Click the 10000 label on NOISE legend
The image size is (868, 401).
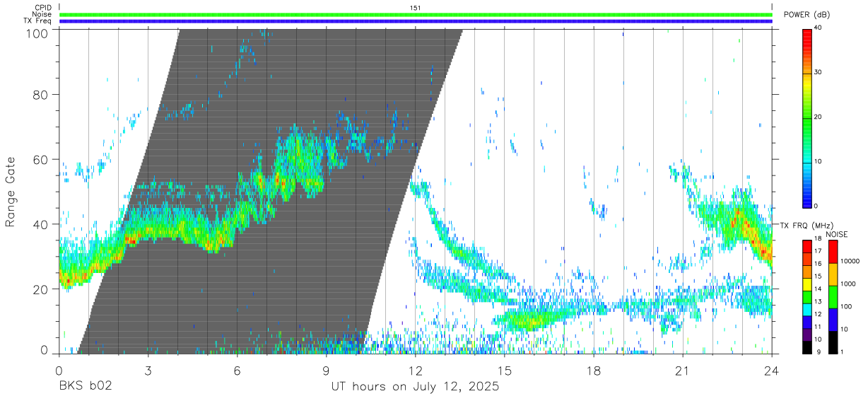[850, 261]
